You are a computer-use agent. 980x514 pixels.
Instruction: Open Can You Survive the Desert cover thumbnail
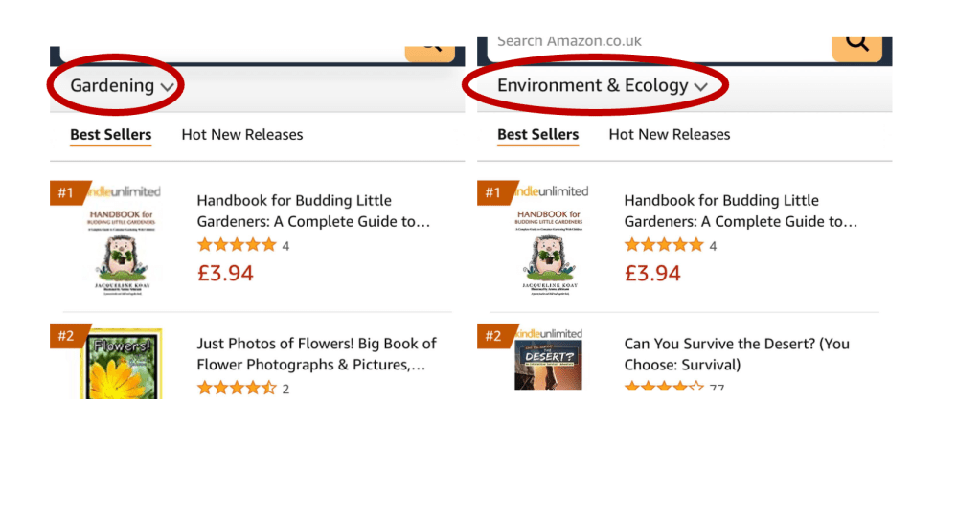coord(547,363)
